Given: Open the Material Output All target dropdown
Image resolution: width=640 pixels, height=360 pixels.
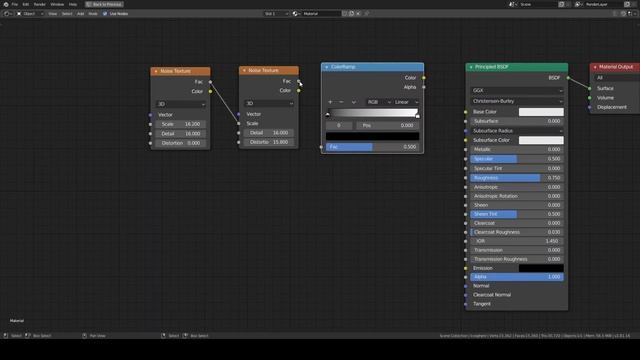Looking at the screenshot, I should [x=616, y=78].
